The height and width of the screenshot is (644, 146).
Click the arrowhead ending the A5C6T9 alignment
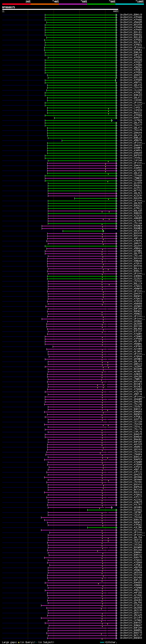pos(103,231)
